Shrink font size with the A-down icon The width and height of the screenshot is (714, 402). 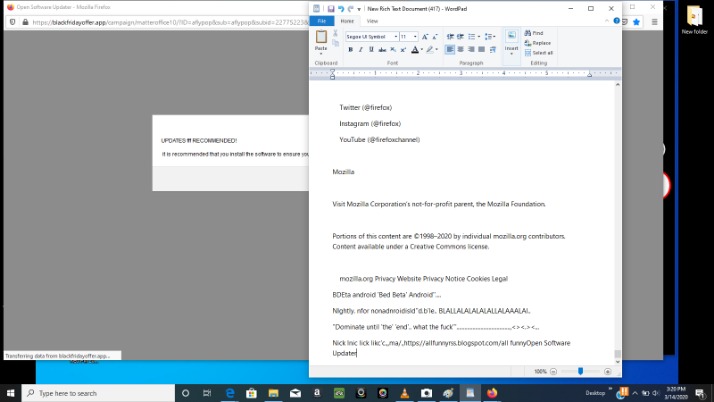coord(435,36)
